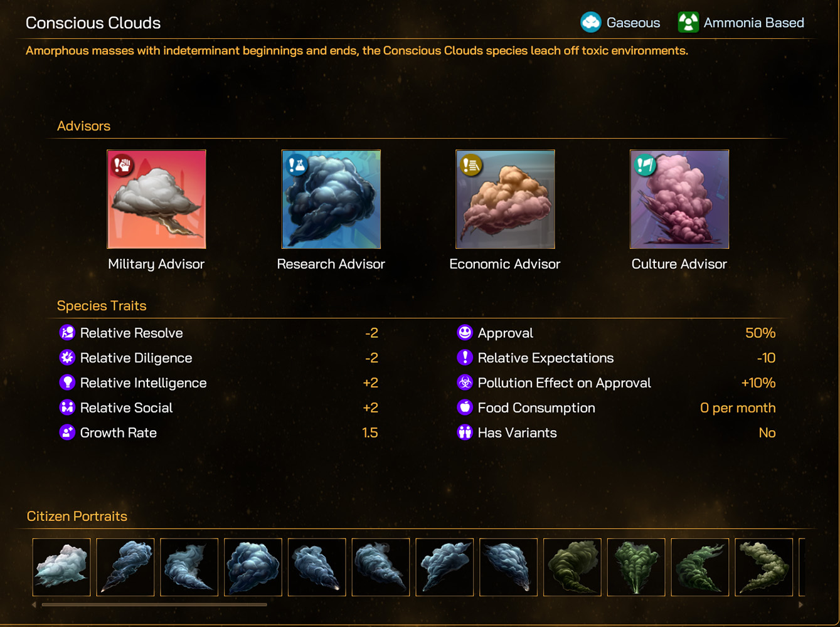
Task: Choose the first white cloud citizen portrait
Action: click(x=61, y=567)
